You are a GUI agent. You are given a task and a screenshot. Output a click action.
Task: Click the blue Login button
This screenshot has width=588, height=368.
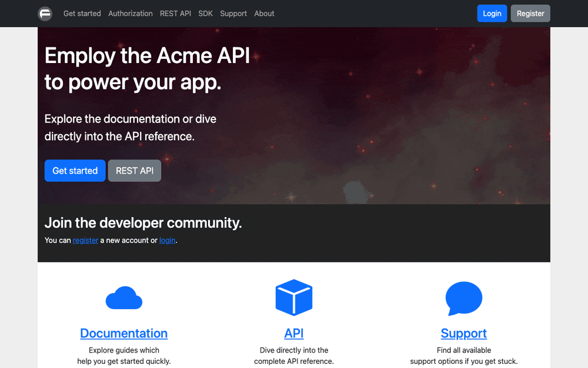click(x=492, y=14)
